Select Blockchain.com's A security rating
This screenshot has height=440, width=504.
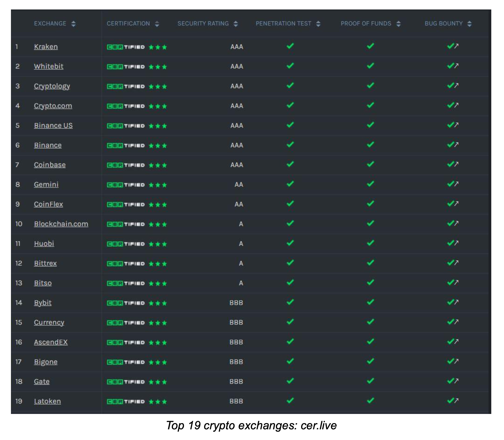coord(241,224)
